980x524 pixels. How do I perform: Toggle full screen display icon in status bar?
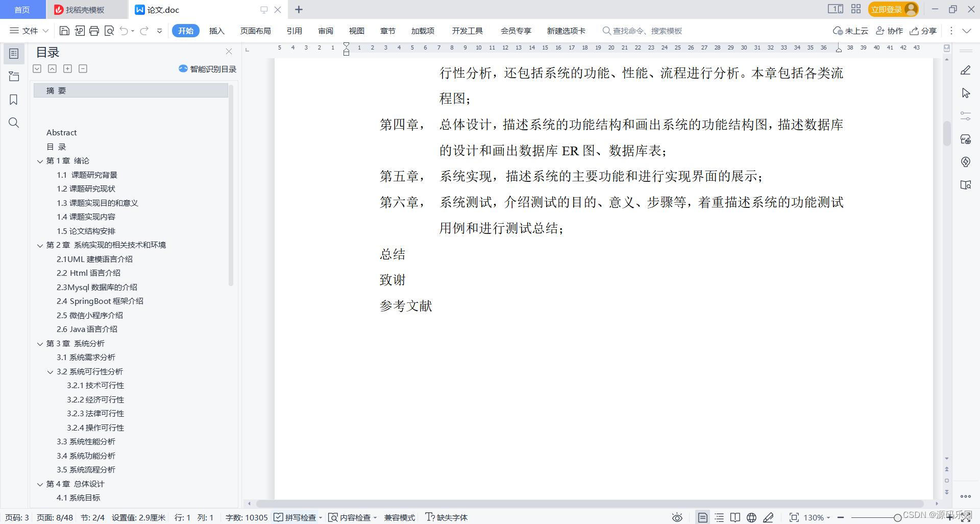[795, 517]
